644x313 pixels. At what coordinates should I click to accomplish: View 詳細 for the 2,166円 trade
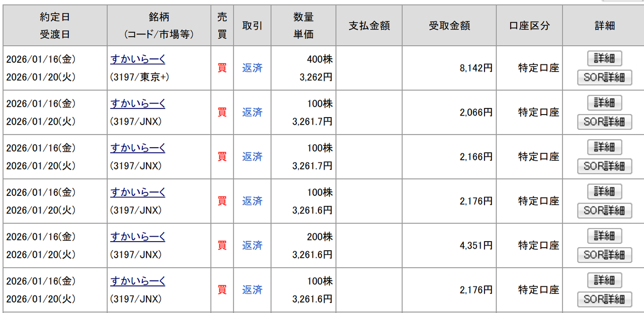[604, 147]
